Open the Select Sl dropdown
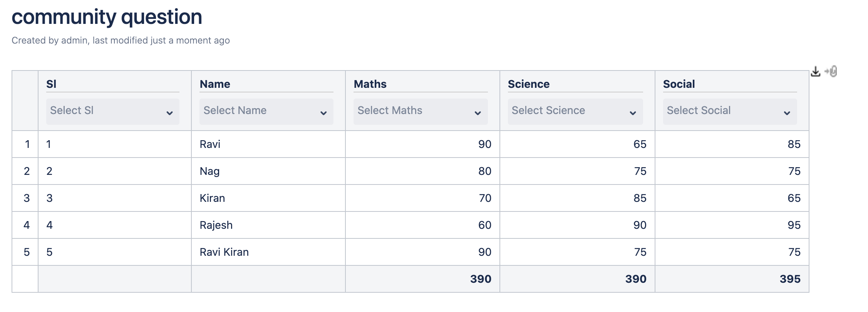Viewport: 868px width, 312px height. coord(112,111)
